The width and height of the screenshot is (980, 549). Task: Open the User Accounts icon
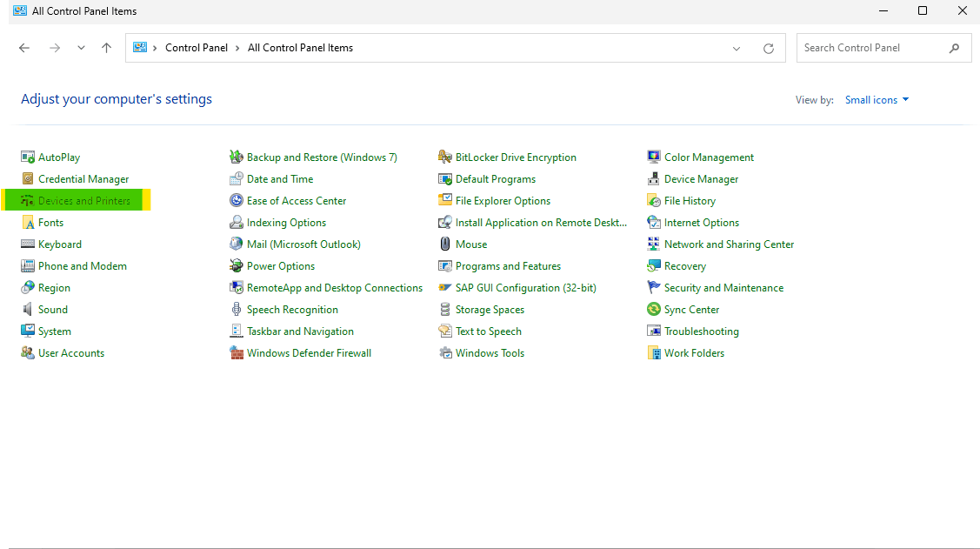28,353
